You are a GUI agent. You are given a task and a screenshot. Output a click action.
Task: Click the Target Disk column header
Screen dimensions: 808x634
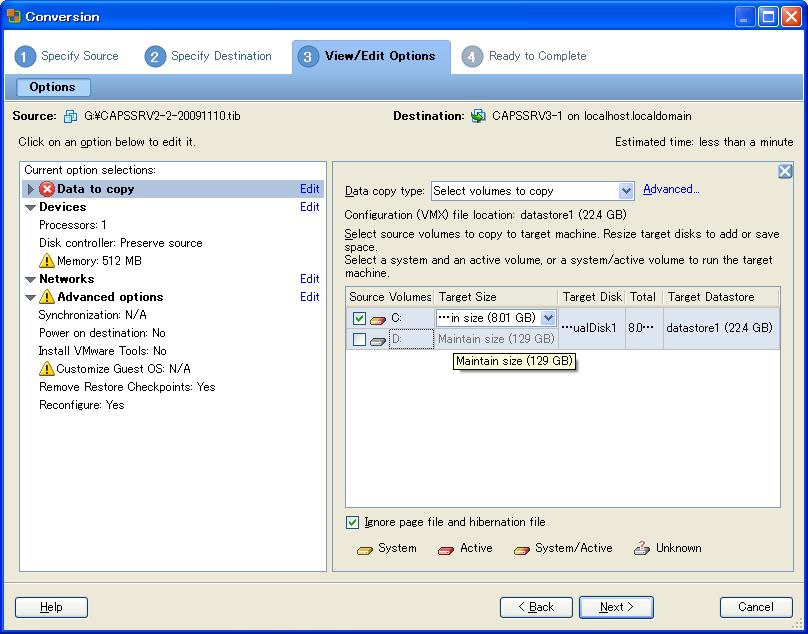point(592,297)
